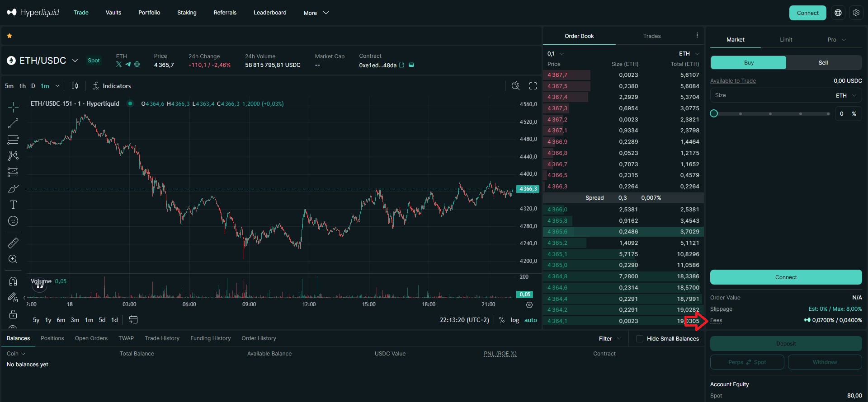This screenshot has width=868, height=402.
Task: Select the brush drawing tool
Action: pyautogui.click(x=13, y=188)
